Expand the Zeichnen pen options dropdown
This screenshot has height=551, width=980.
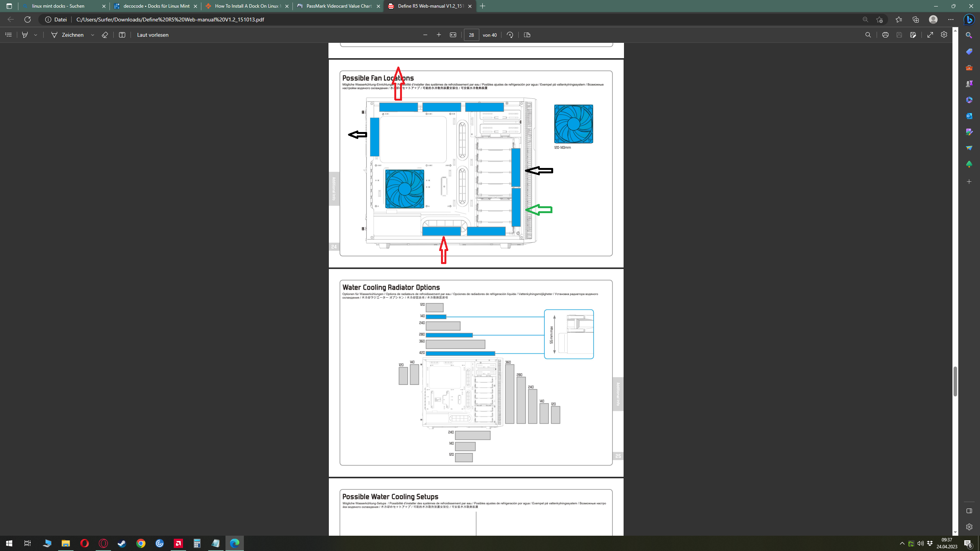(93, 35)
